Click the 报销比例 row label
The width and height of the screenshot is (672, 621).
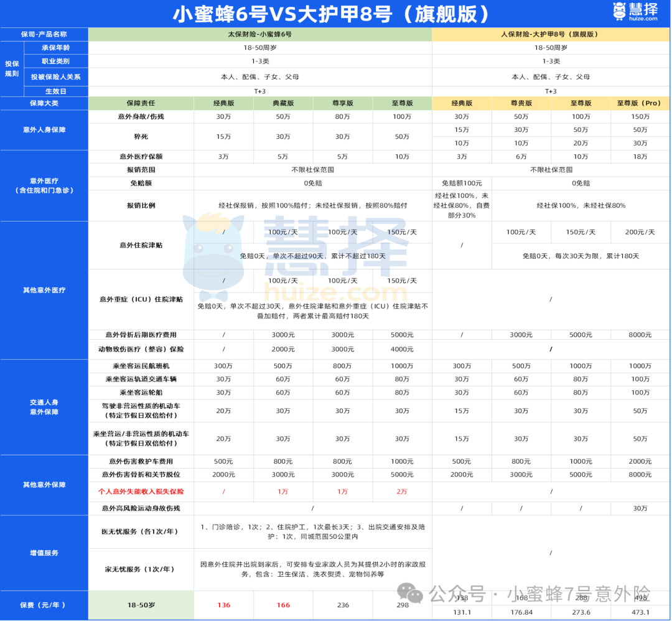pyautogui.click(x=141, y=206)
